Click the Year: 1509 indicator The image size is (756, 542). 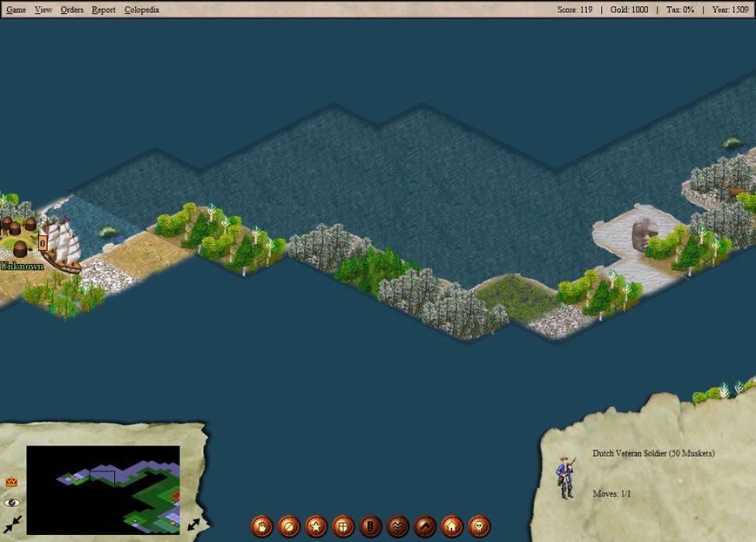click(x=730, y=10)
